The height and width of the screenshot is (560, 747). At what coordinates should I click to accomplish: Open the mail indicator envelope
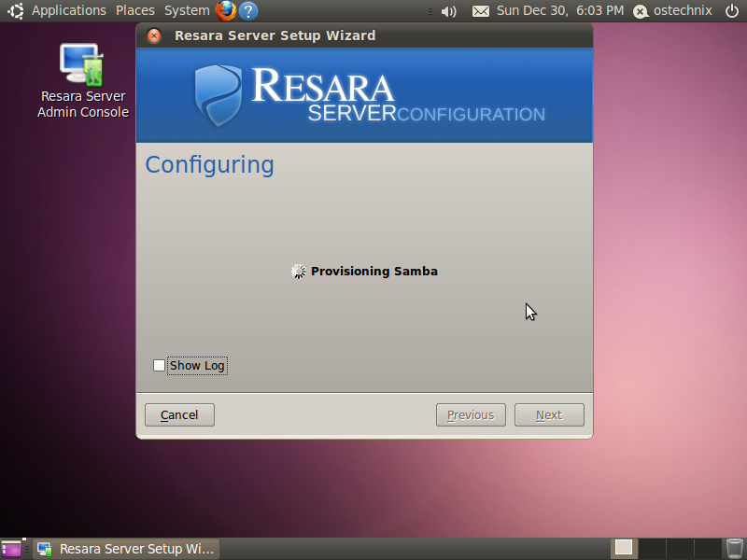pyautogui.click(x=481, y=11)
